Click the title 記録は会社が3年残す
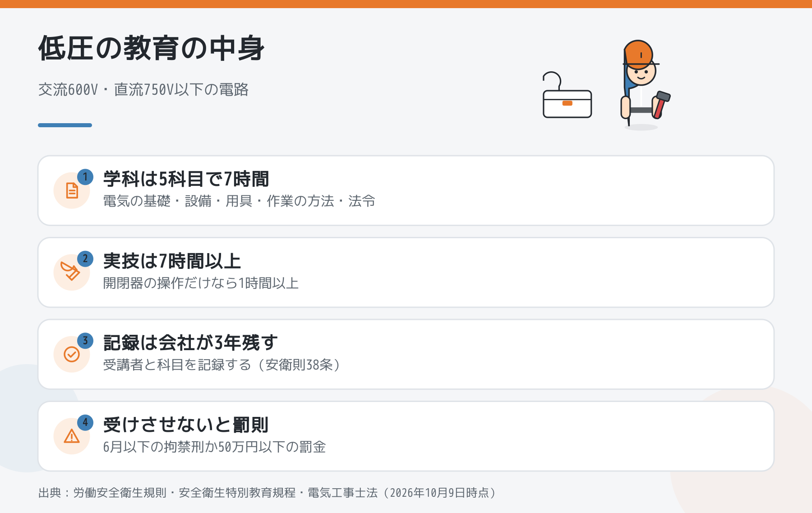Screen dimensions: 812x513 tap(190, 343)
